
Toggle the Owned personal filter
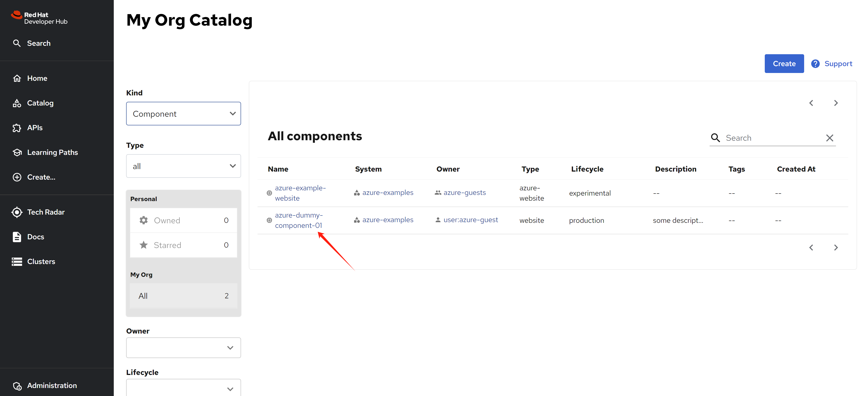pos(184,220)
